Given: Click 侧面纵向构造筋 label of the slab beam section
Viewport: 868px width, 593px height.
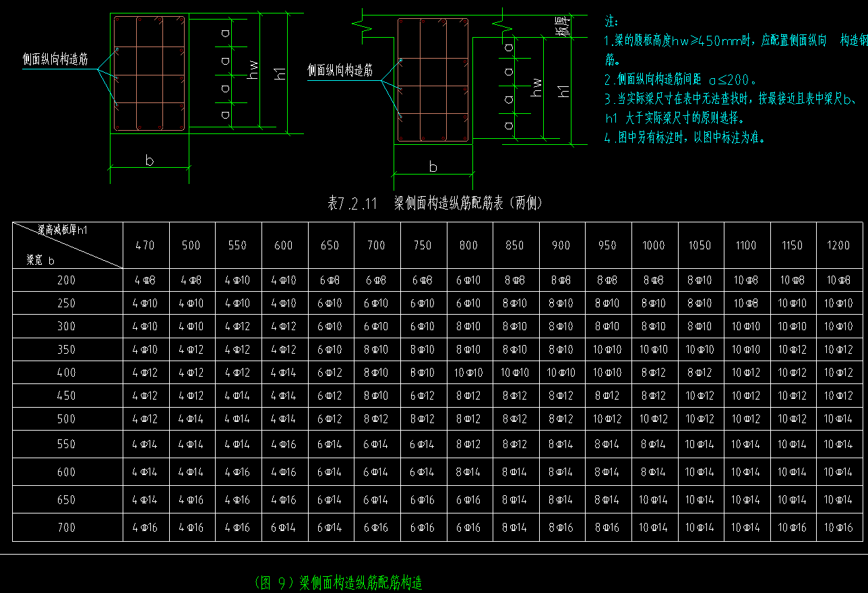Looking at the screenshot, I should (340, 70).
